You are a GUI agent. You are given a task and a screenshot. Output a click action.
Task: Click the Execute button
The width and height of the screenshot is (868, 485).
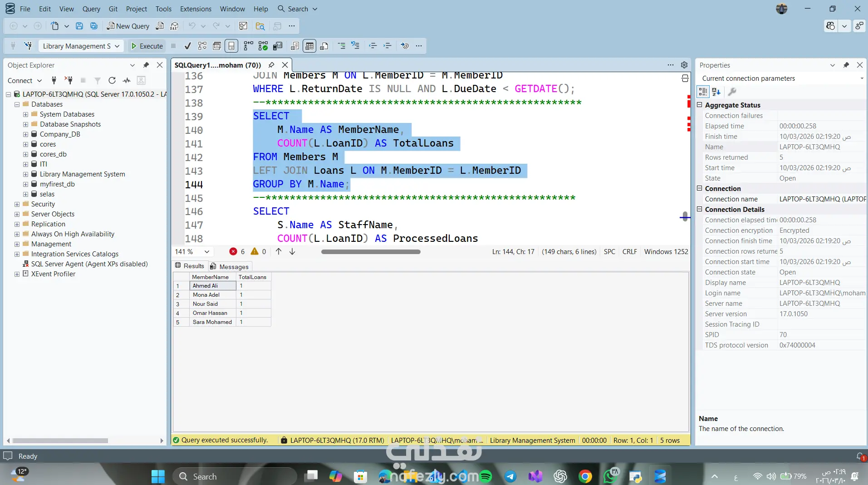click(147, 46)
